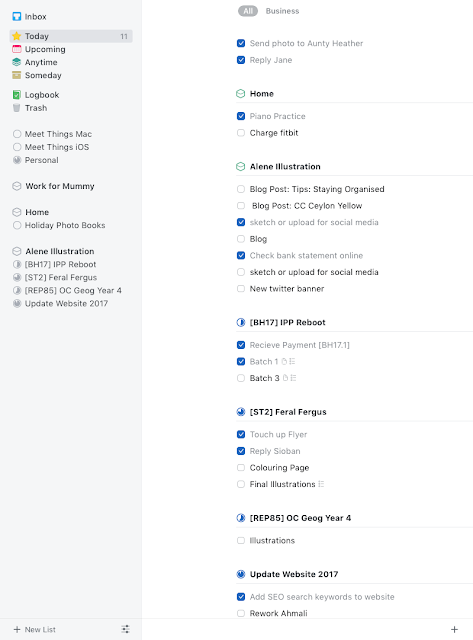Click the Home area icon in sidebar
This screenshot has width=473, height=640.
click(x=17, y=212)
